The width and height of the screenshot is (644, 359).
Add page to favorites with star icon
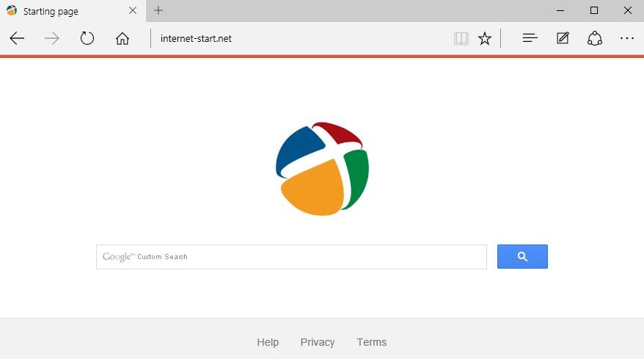pos(485,38)
